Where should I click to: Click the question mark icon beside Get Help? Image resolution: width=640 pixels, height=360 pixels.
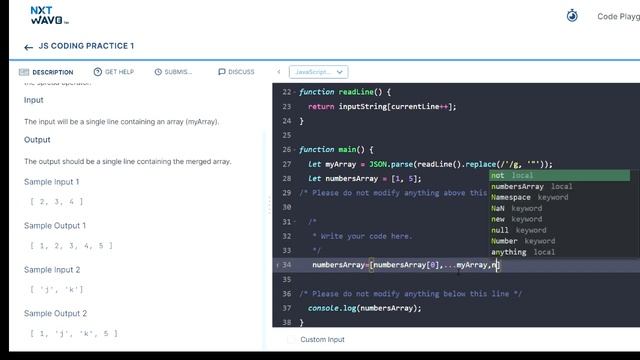pos(98,72)
